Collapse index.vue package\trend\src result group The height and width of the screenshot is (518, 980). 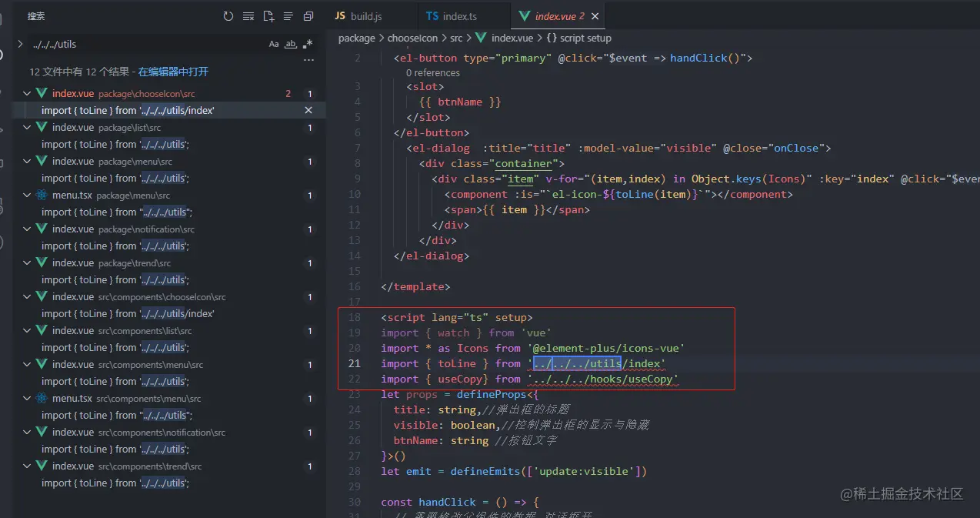click(27, 262)
